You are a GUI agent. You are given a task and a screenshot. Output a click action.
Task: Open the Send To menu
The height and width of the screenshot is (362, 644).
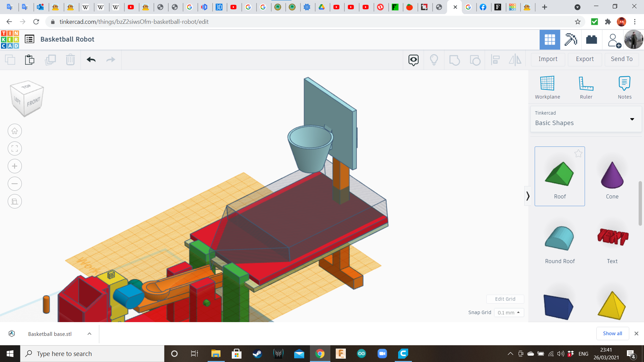click(622, 59)
